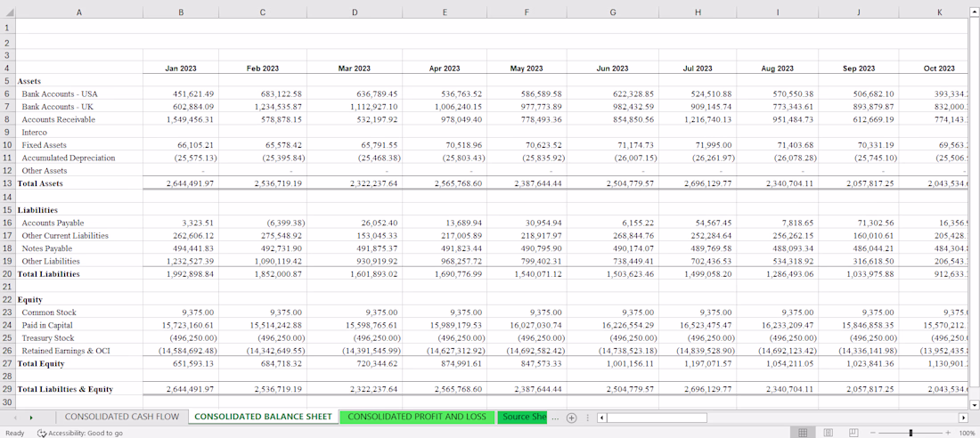The width and height of the screenshot is (980, 438).
Task: Click the Paid in Capital label
Action: coord(47,326)
